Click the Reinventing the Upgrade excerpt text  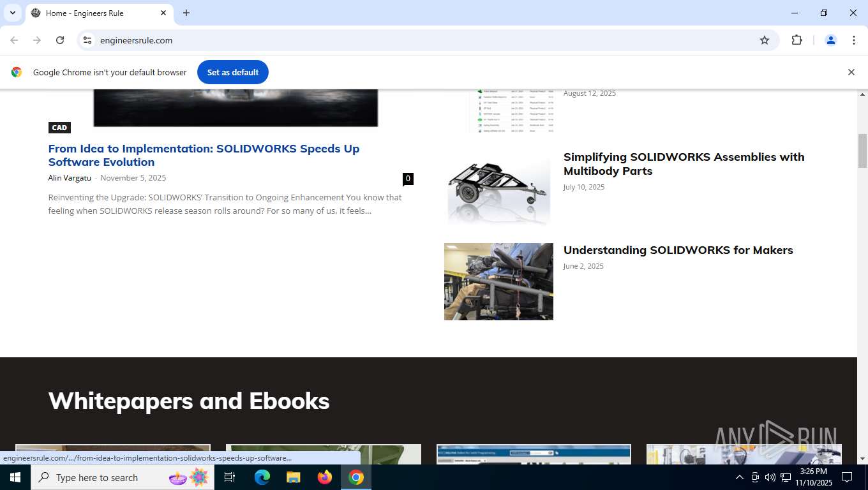point(225,204)
